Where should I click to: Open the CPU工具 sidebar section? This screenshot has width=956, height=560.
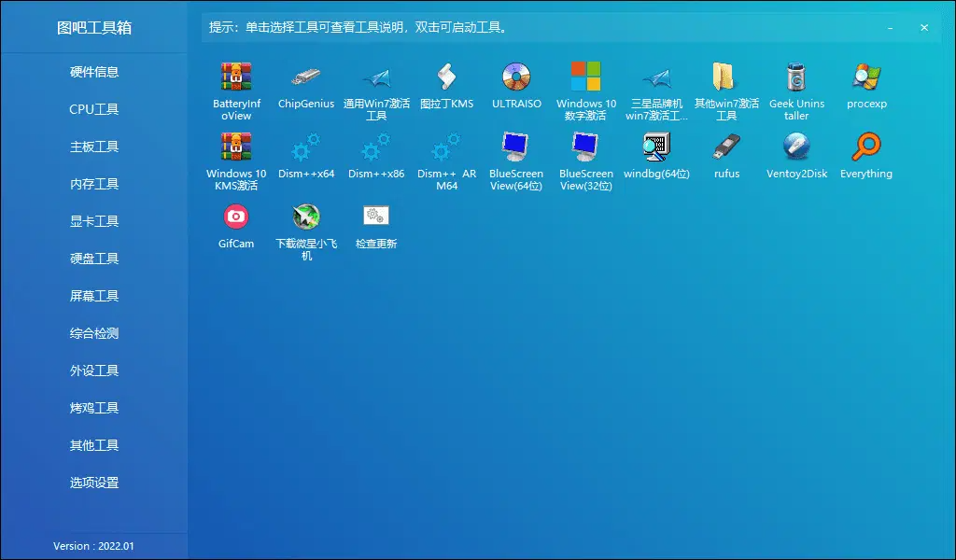(x=93, y=109)
